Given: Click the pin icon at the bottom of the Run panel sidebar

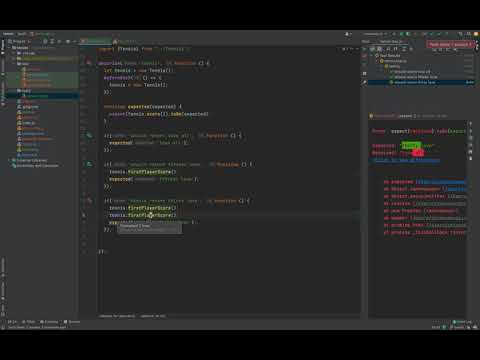Looking at the screenshot, I should pyautogui.click(x=364, y=82).
